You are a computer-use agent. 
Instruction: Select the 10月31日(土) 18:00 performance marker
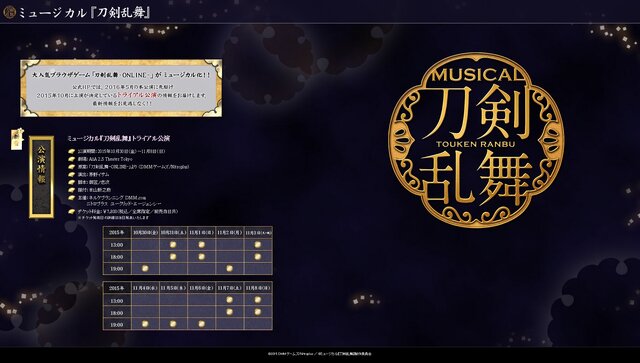tap(173, 256)
